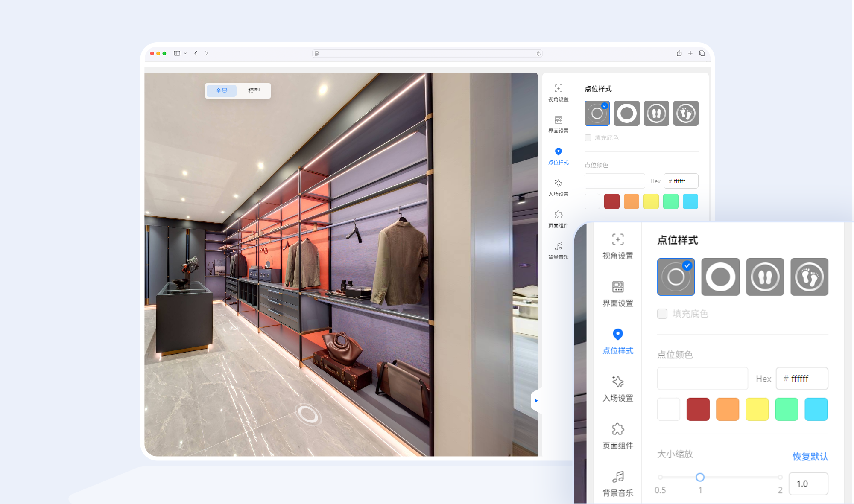854x504 pixels.
Task: Open color preview box in enlarged panel
Action: [702, 379]
